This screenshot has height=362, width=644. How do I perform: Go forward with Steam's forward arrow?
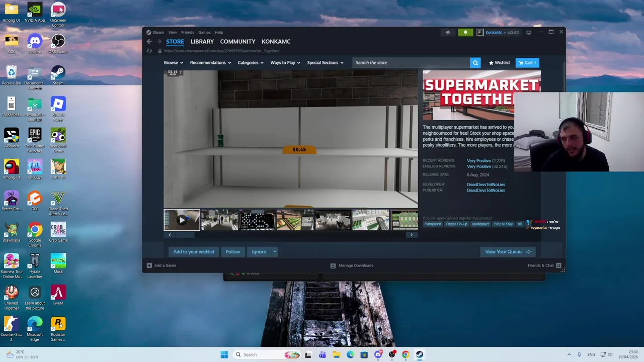pos(159,42)
